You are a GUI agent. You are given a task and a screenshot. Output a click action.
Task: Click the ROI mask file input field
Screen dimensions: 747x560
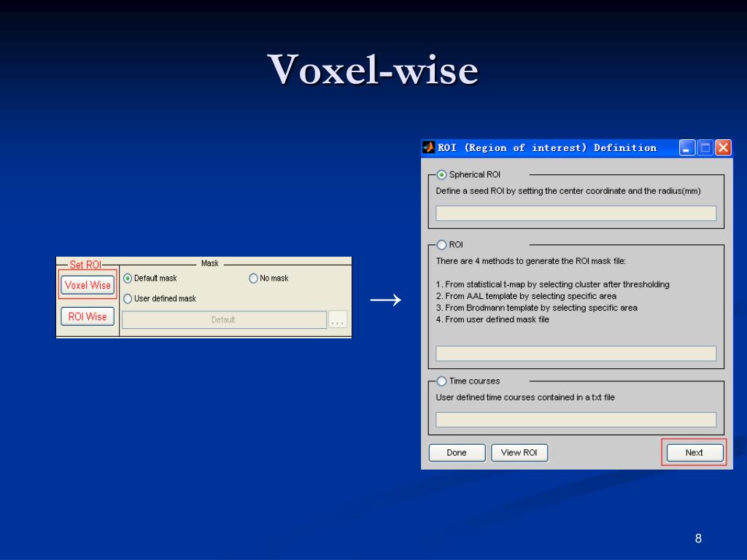[576, 354]
